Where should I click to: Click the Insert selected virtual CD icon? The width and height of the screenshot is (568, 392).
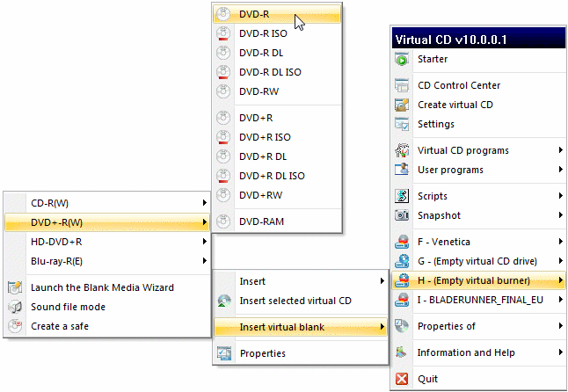coord(225,301)
